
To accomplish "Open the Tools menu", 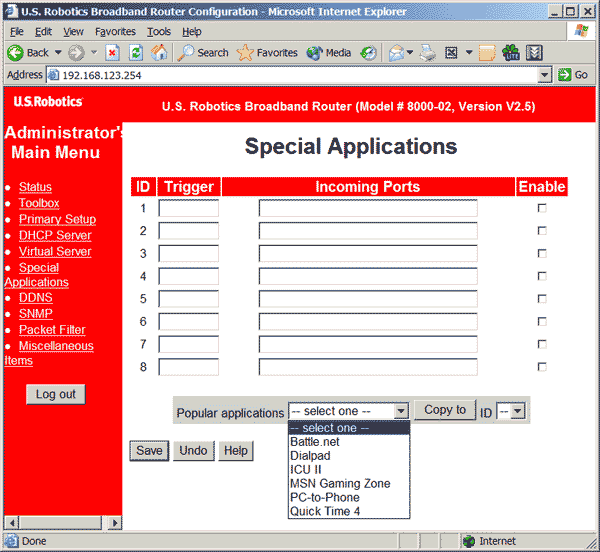I will (159, 32).
